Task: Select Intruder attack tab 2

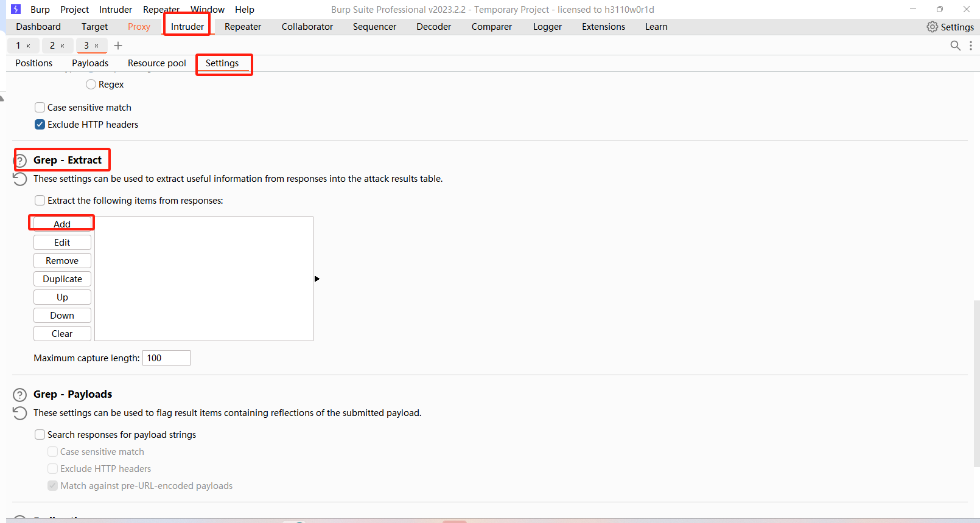Action: [52, 46]
